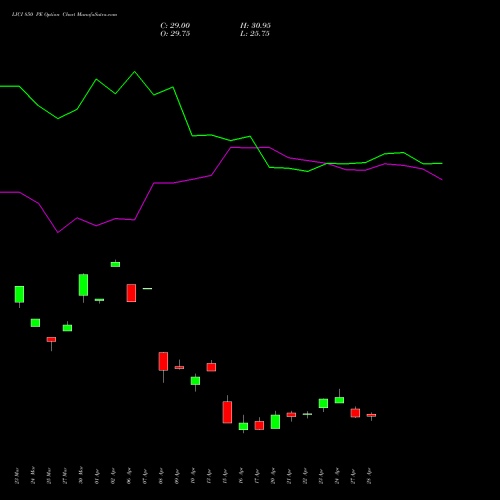The image size is (500, 500).
Task: Click the red candle above 06 Apr
Action: tap(131, 293)
